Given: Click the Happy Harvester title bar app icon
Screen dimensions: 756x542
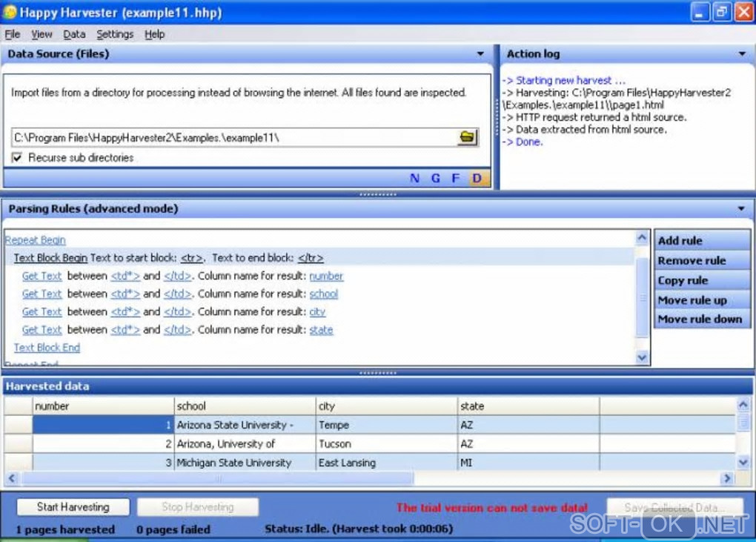Looking at the screenshot, I should click(x=9, y=12).
